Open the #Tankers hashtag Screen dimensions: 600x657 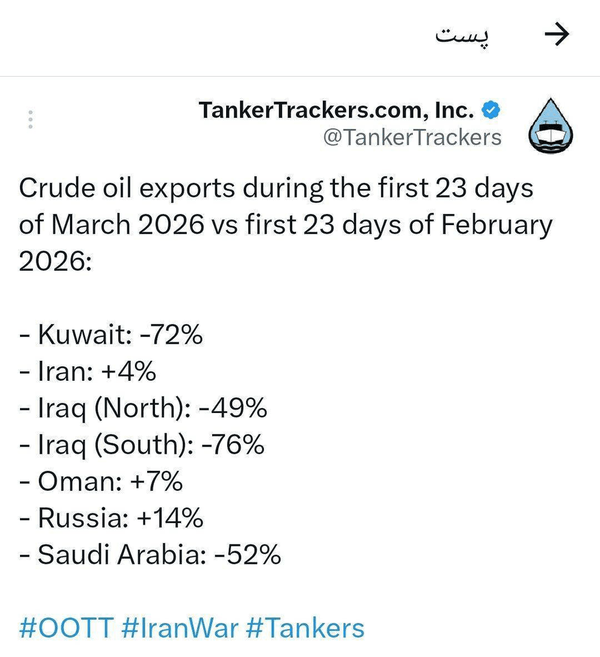coord(305,628)
